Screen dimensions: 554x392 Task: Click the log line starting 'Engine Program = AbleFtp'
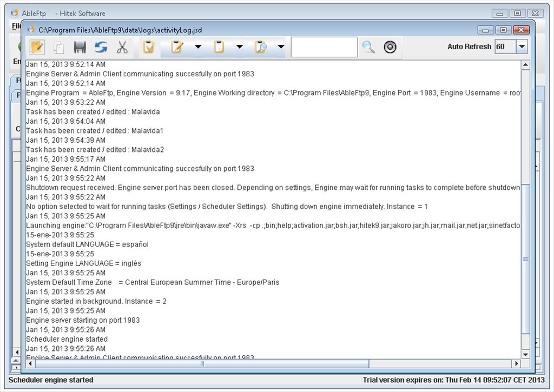click(x=273, y=93)
